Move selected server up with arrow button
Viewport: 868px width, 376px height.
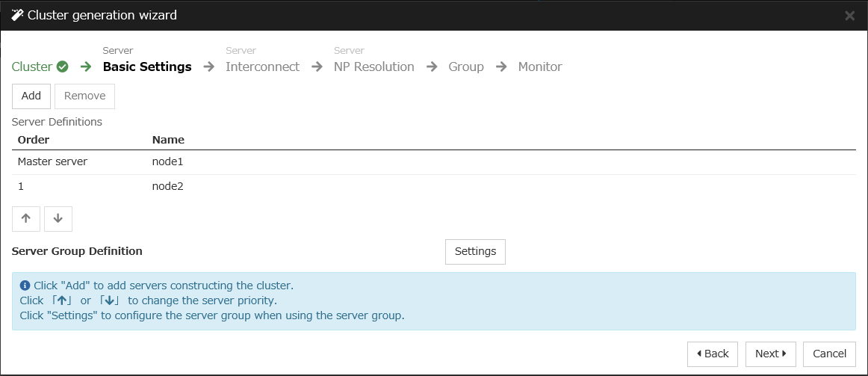(26, 218)
